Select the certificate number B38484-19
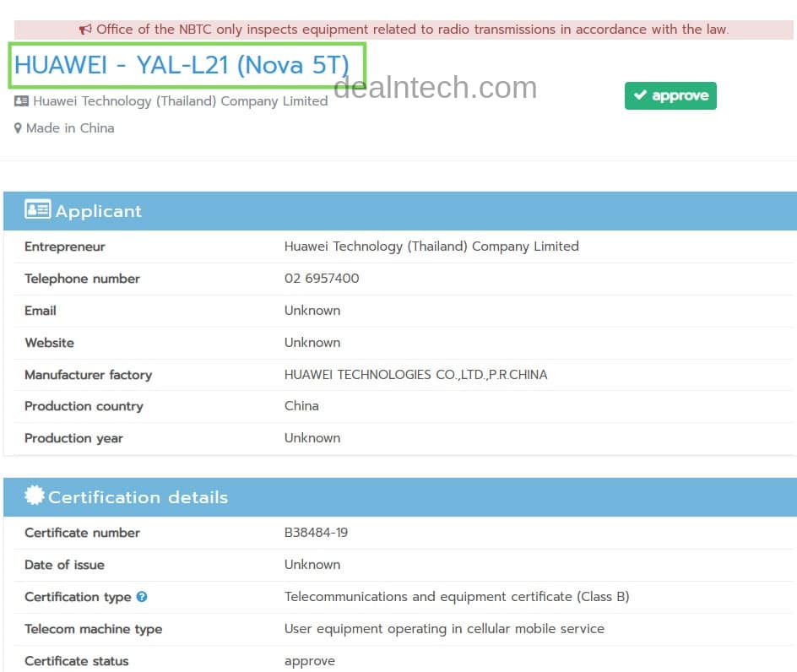Image resolution: width=797 pixels, height=672 pixels. 316,533
